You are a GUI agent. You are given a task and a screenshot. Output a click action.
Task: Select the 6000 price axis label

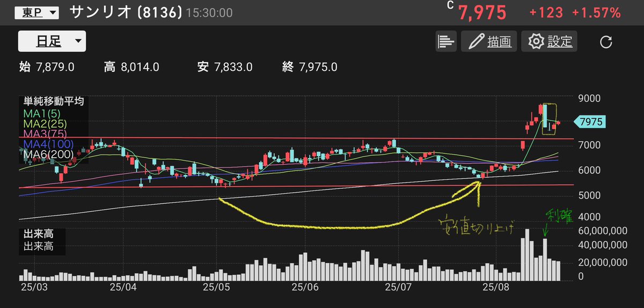click(x=590, y=170)
